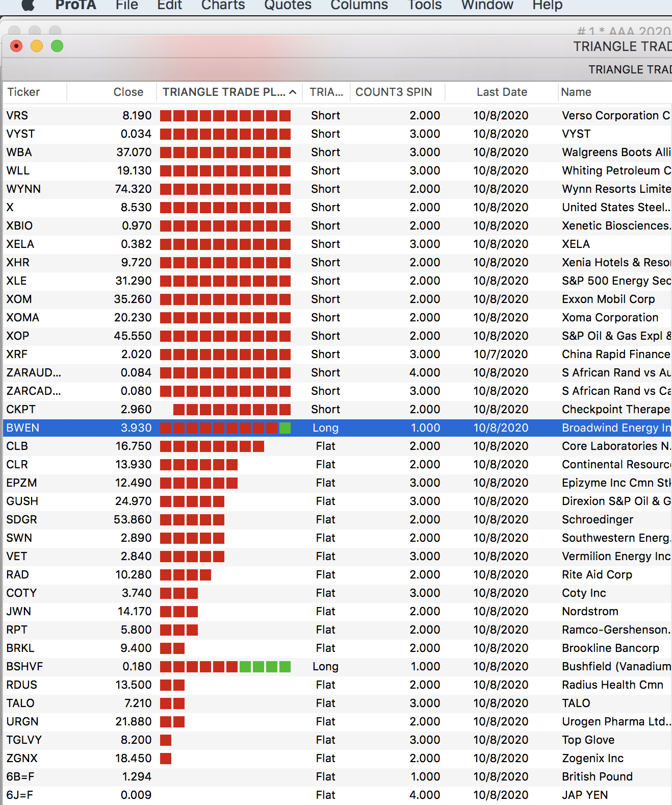Click the JAP YEN name cell

coord(585,795)
